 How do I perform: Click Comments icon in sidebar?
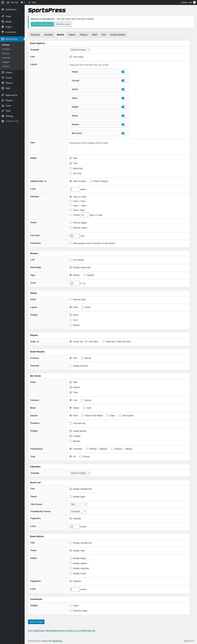(x=3, y=32)
